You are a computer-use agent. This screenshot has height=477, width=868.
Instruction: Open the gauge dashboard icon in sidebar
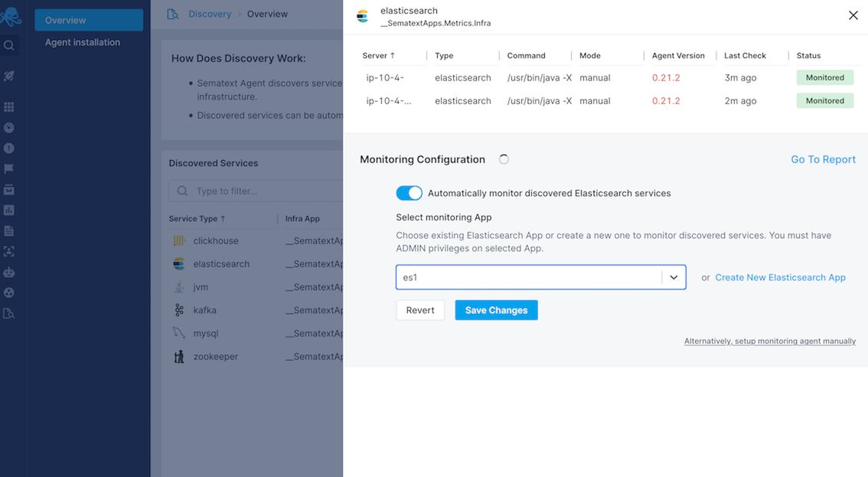tap(9, 127)
